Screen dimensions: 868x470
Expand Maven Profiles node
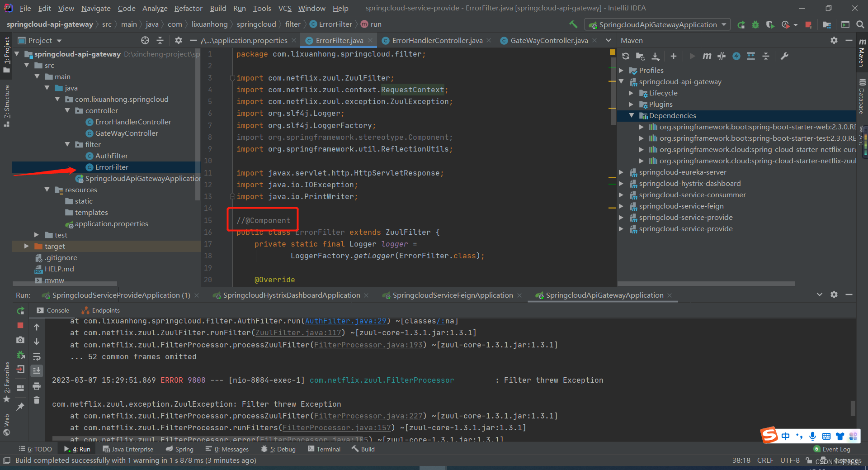click(621, 70)
